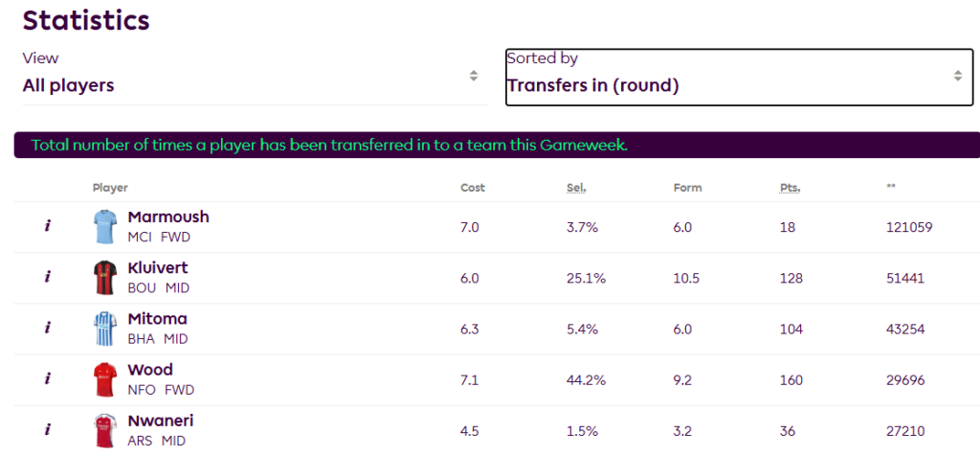Screen dimensions: 980x456
Task: Open info icon for Mitoma
Action: point(47,329)
